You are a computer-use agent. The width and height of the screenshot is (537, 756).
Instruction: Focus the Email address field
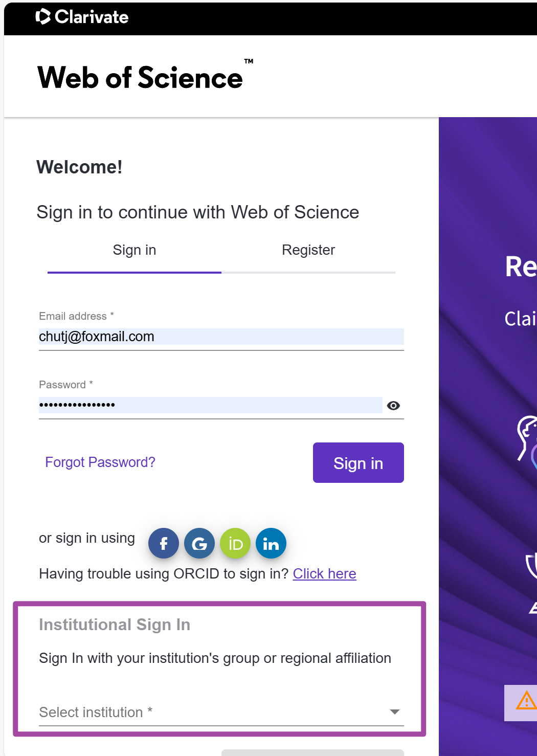[x=221, y=337]
